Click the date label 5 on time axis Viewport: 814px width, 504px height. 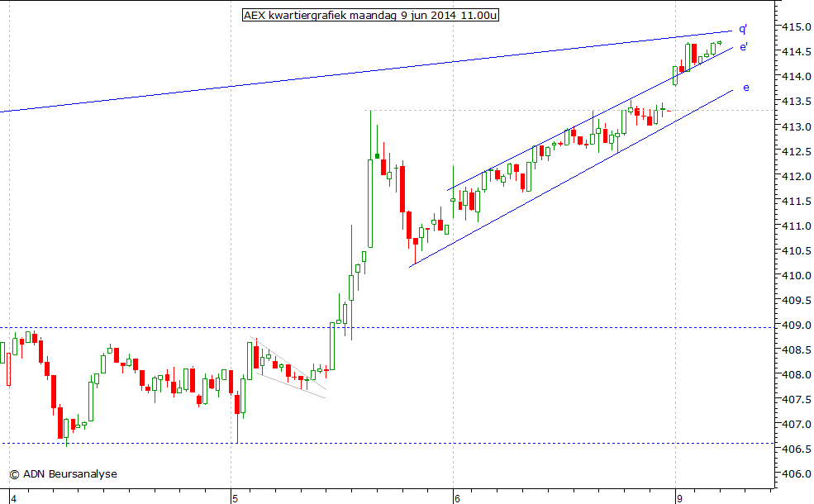tap(236, 499)
